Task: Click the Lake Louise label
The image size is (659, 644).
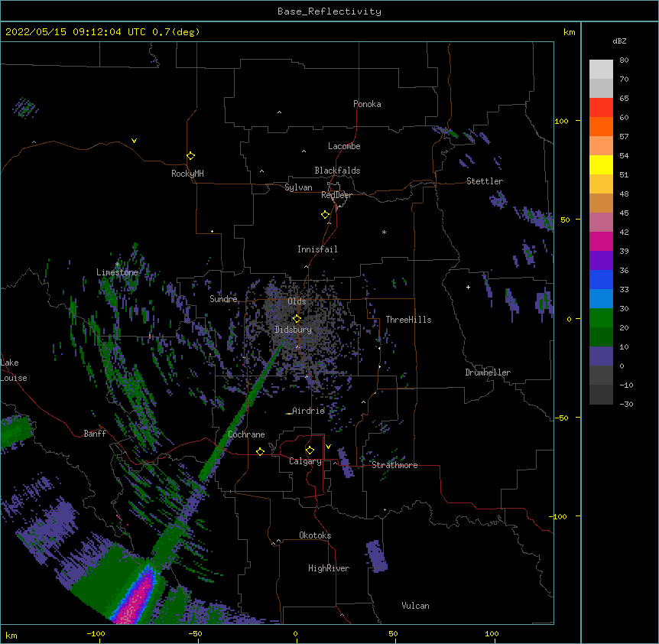Action: pos(14,370)
